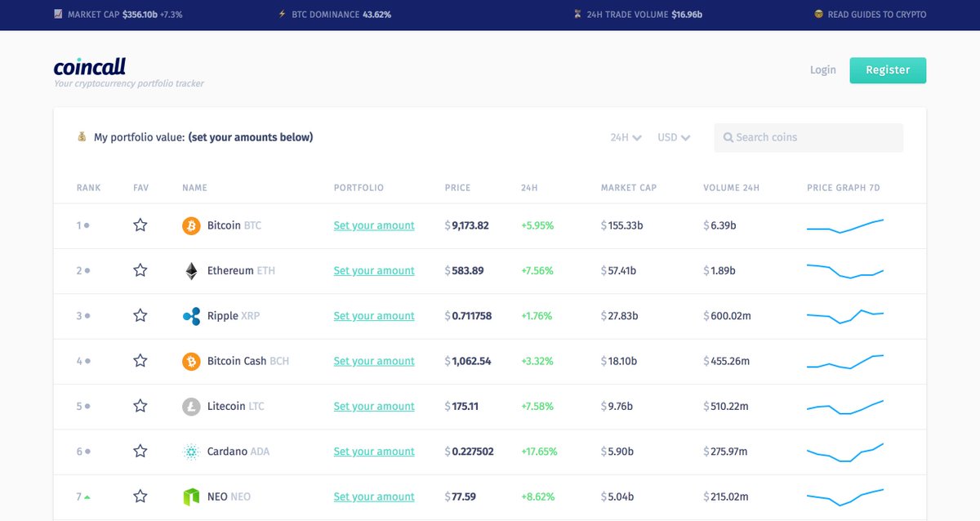Image resolution: width=980 pixels, height=521 pixels.
Task: Set your amount for Ethereum
Action: 374,271
